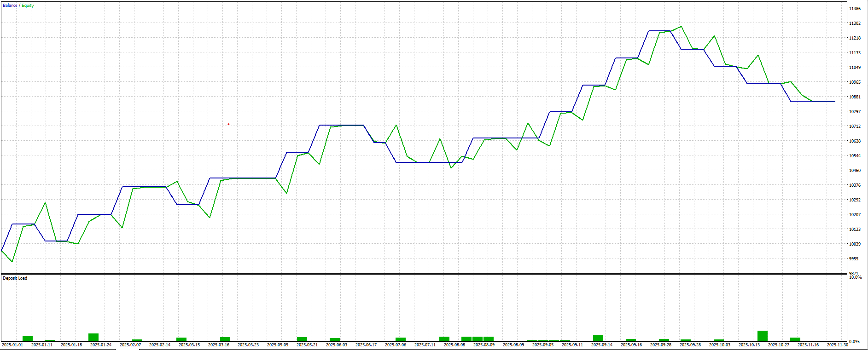Pick the 2025.06.17 date label
The height and width of the screenshot is (350, 868).
(x=366, y=345)
